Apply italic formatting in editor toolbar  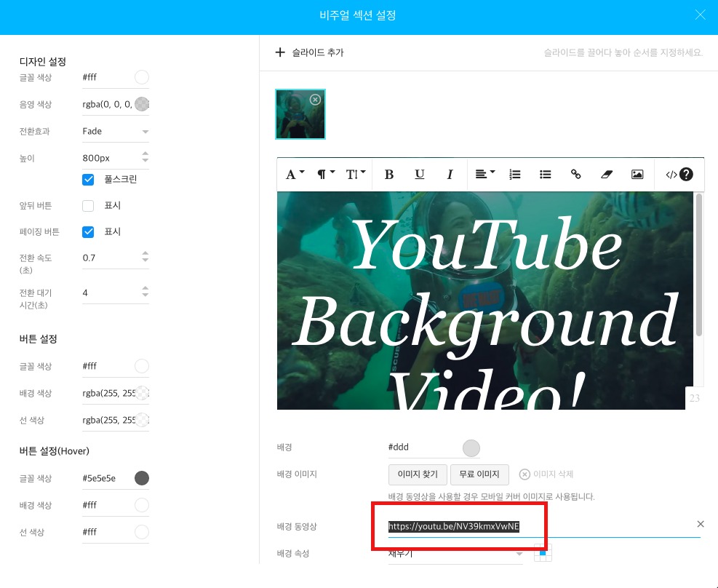tap(450, 175)
